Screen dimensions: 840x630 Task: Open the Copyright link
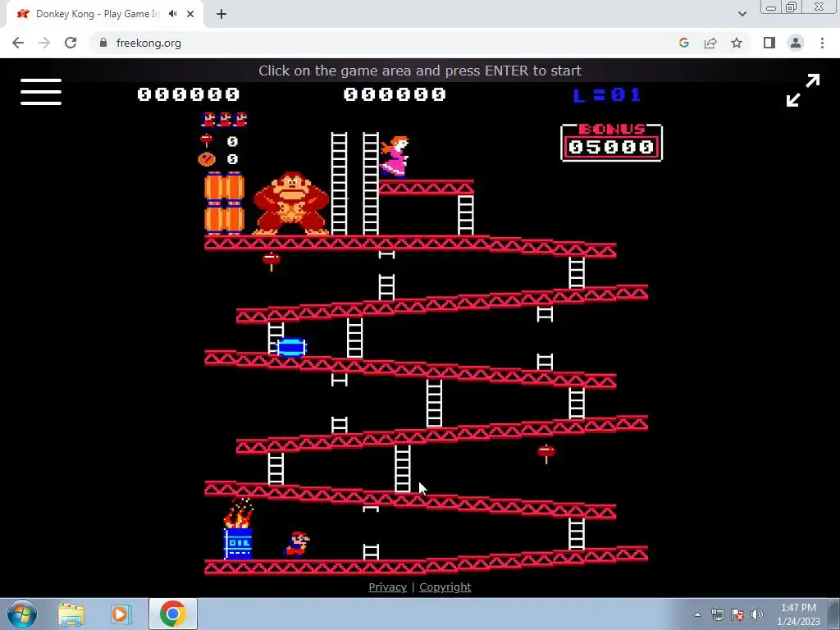tap(445, 587)
